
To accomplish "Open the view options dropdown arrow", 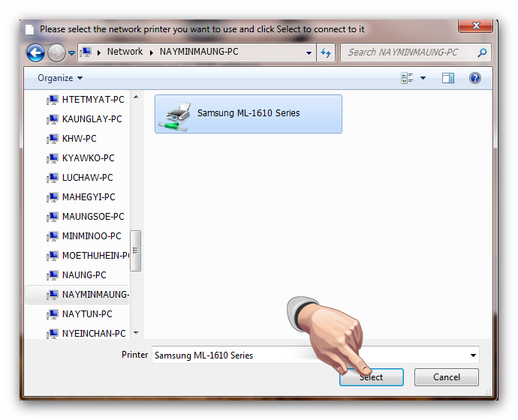I will [x=423, y=78].
